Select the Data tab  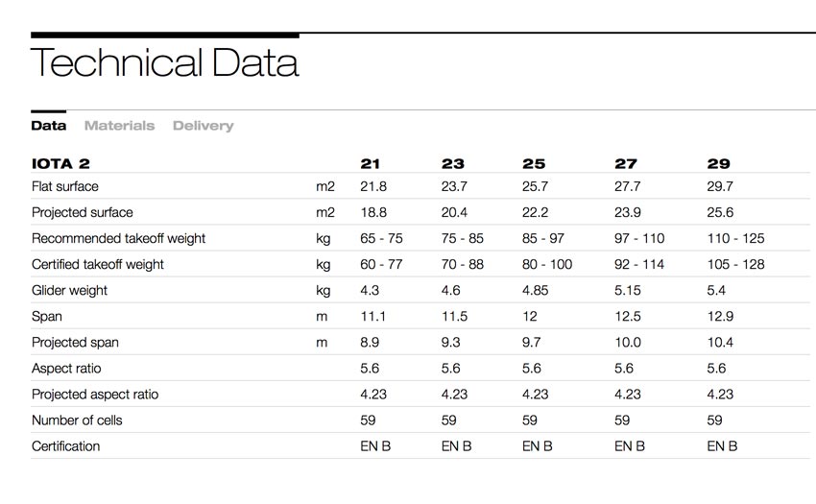(48, 126)
